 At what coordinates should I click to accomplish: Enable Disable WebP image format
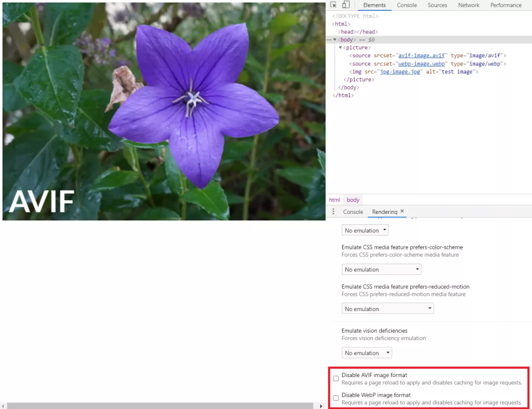tap(336, 398)
